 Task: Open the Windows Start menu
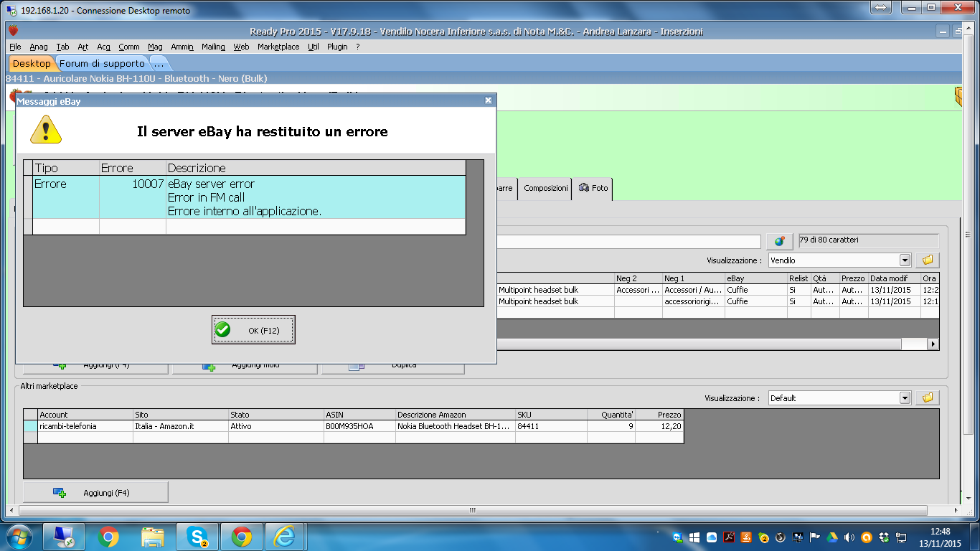click(x=19, y=537)
